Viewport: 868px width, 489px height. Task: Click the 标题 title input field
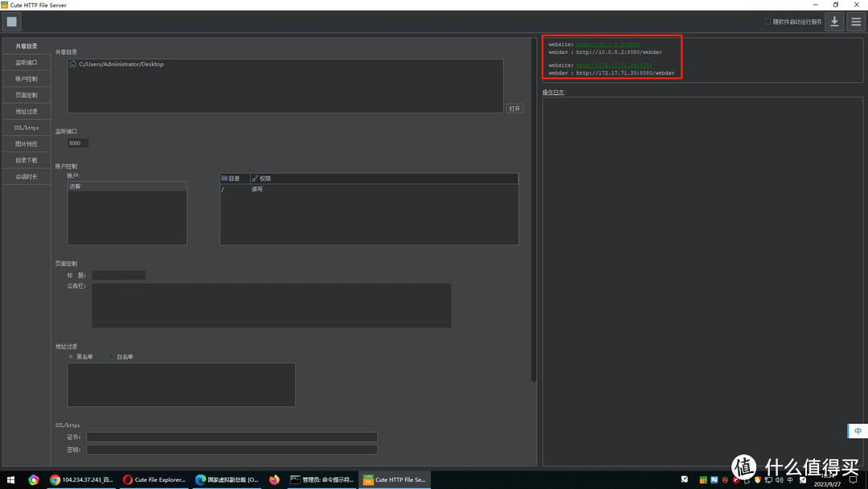tap(118, 275)
